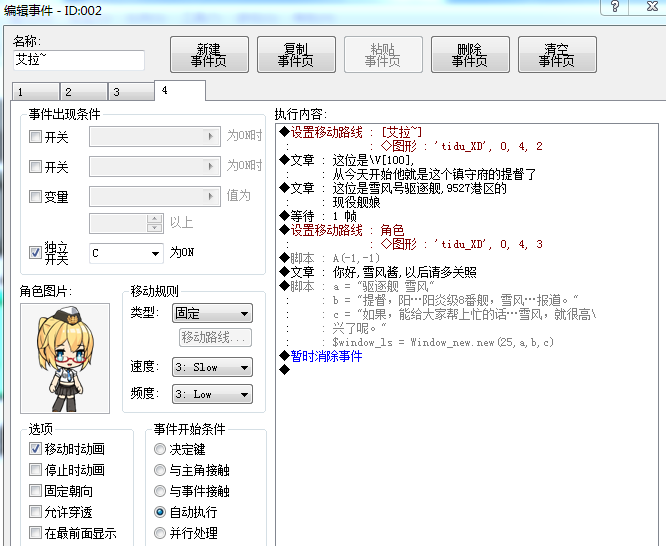
Task: Open the 速度 dropdown showing 3: Slow
Action: tap(212, 367)
